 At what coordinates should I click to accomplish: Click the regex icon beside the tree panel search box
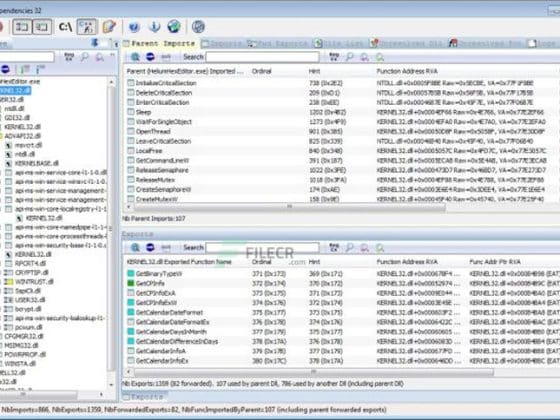click(x=69, y=57)
